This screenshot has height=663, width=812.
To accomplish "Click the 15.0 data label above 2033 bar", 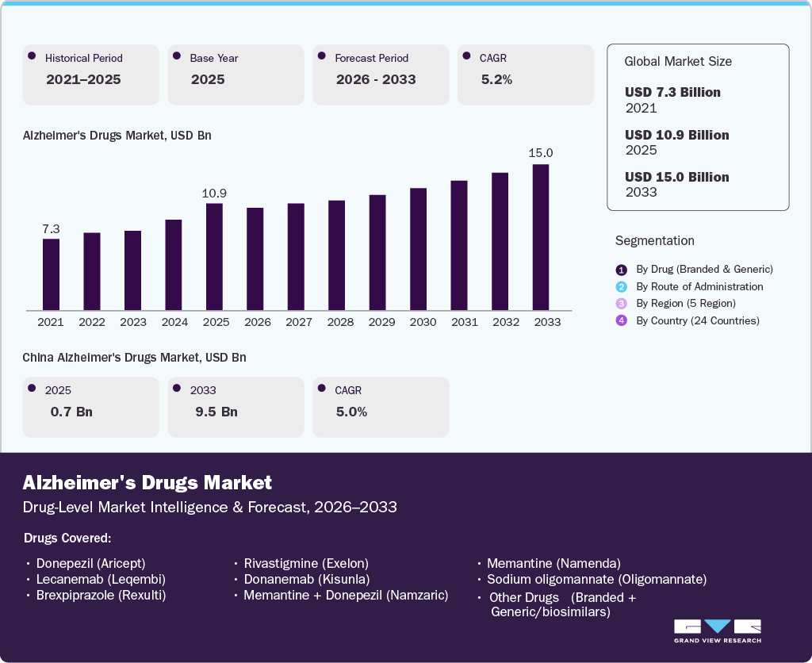I will tap(541, 153).
